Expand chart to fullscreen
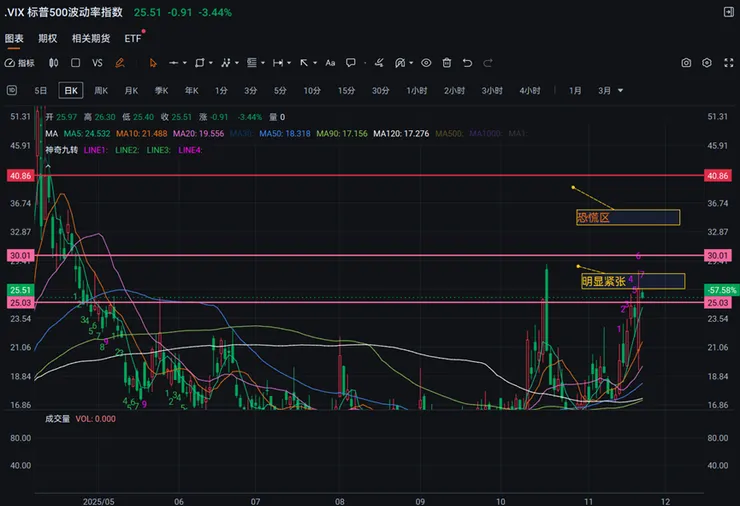This screenshot has height=506, width=740. coord(729,63)
